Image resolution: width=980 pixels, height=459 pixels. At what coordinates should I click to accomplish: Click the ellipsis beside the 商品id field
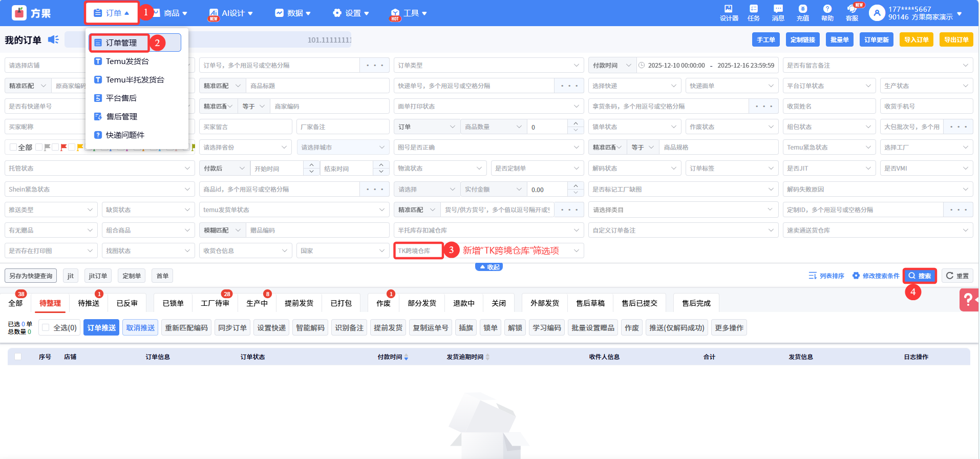[375, 189]
